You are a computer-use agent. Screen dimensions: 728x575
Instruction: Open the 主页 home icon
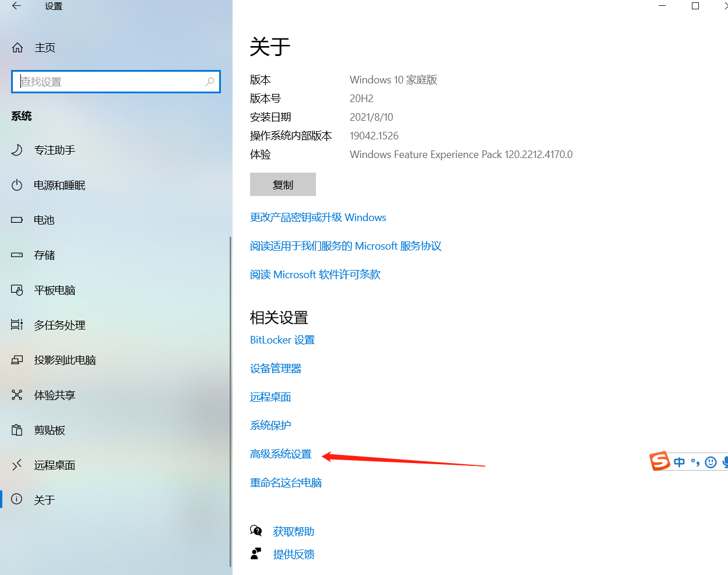17,48
